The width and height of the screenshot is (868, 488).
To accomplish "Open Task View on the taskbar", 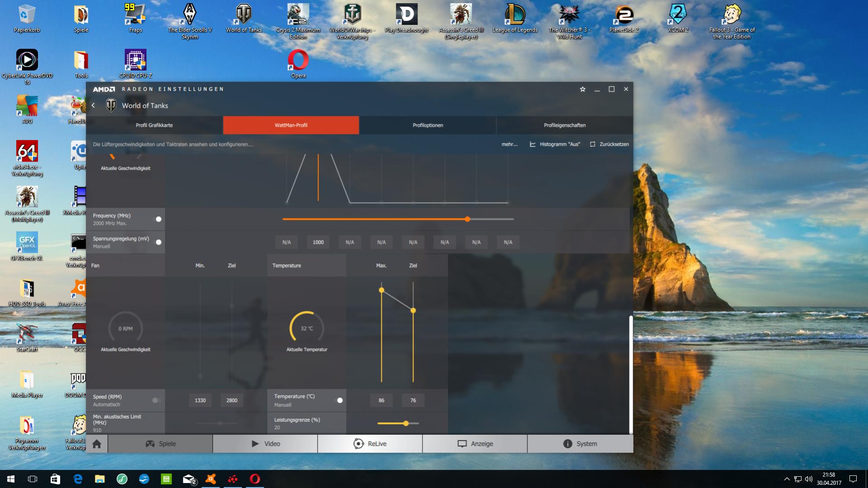I will click(x=33, y=479).
